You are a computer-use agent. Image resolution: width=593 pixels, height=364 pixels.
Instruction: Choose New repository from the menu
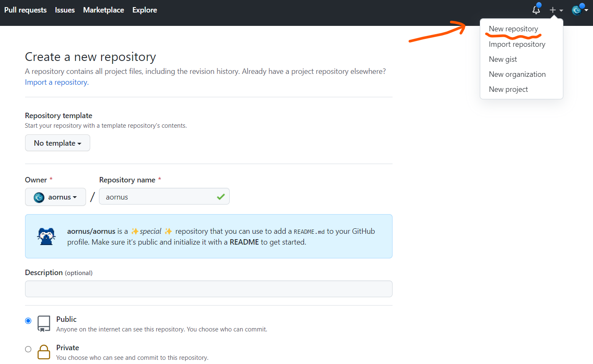pyautogui.click(x=513, y=29)
